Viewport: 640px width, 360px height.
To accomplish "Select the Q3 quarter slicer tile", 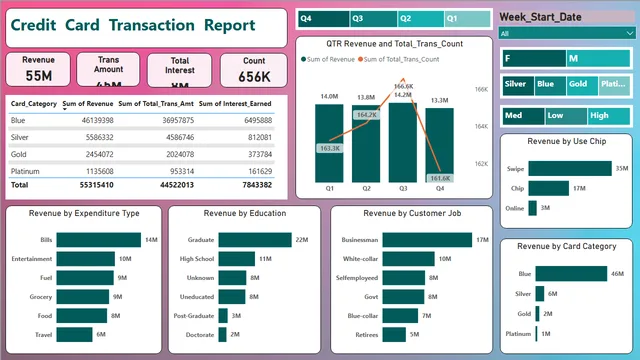I will coord(373,19).
